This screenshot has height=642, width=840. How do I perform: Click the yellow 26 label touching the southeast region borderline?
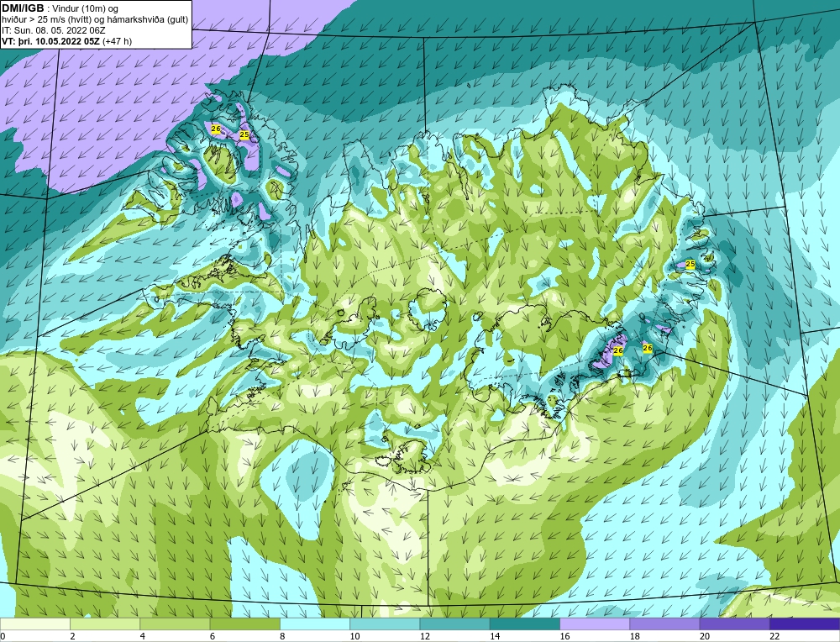click(x=647, y=349)
